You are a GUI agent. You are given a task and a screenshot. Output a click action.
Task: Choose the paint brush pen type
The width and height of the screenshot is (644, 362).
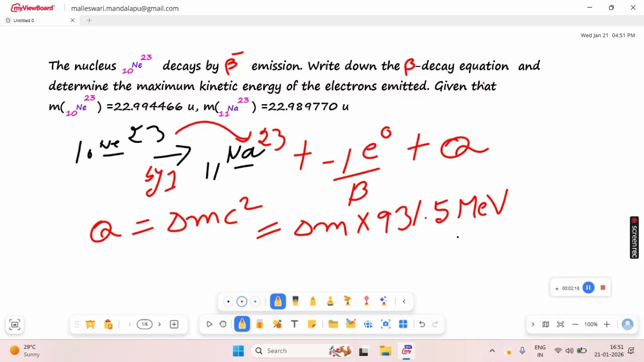[295, 301]
